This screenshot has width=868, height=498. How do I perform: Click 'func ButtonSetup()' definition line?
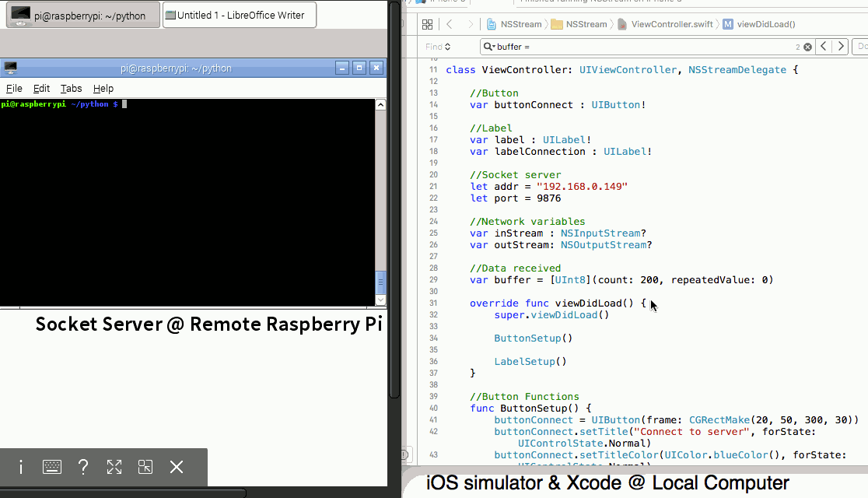tap(530, 409)
